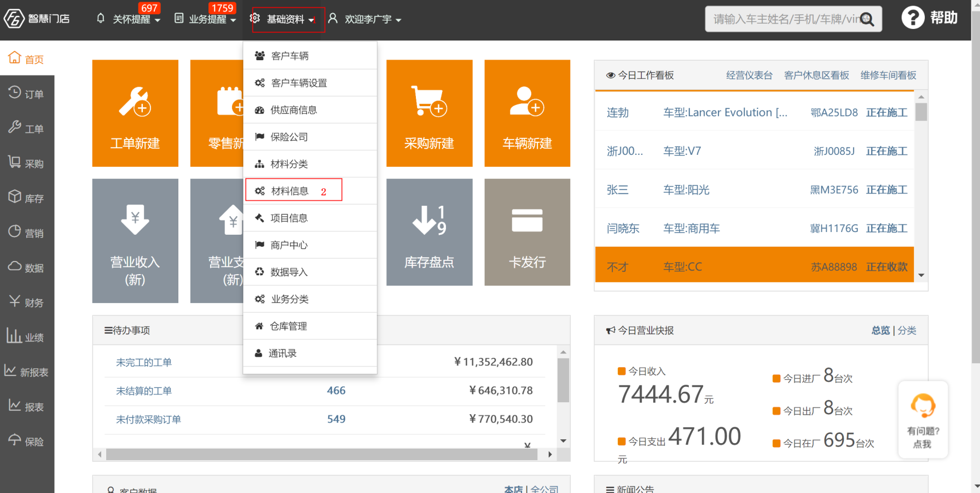Screen dimensions: 980x493
Task: Click the 库存盘点 tile
Action: (429, 232)
